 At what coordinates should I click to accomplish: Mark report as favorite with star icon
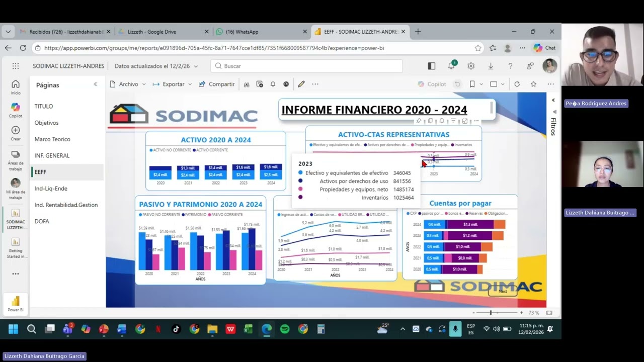pos(533,84)
